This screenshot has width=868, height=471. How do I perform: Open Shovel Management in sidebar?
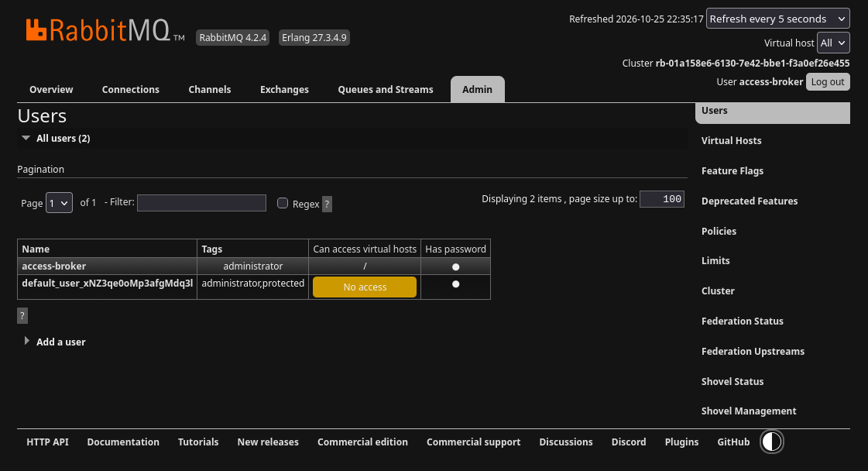pos(749,411)
